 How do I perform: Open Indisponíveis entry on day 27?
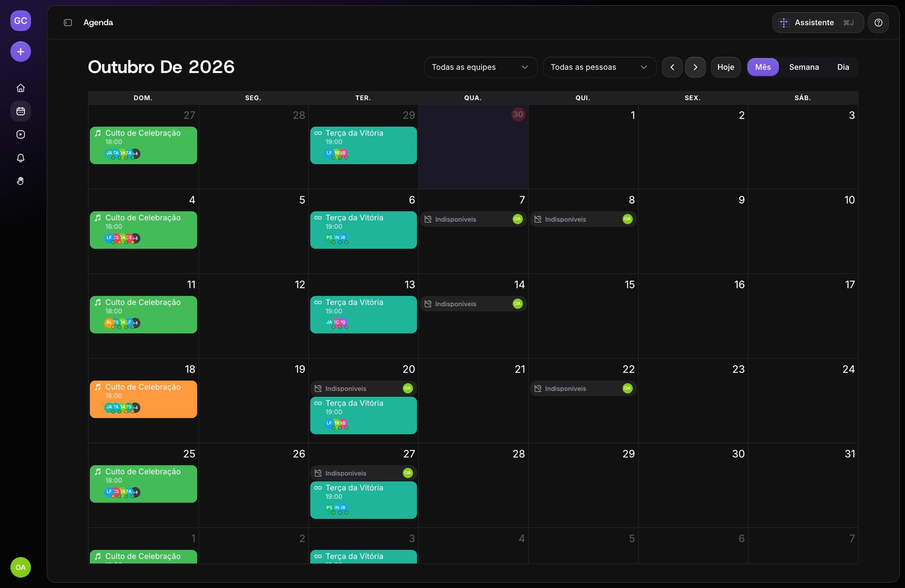363,473
